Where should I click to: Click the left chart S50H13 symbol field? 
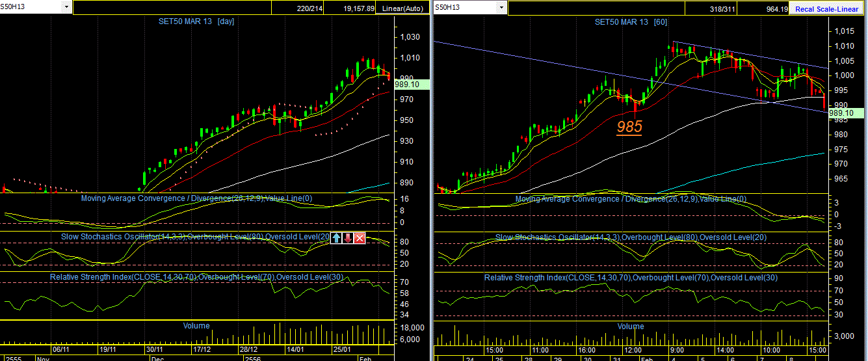click(31, 7)
